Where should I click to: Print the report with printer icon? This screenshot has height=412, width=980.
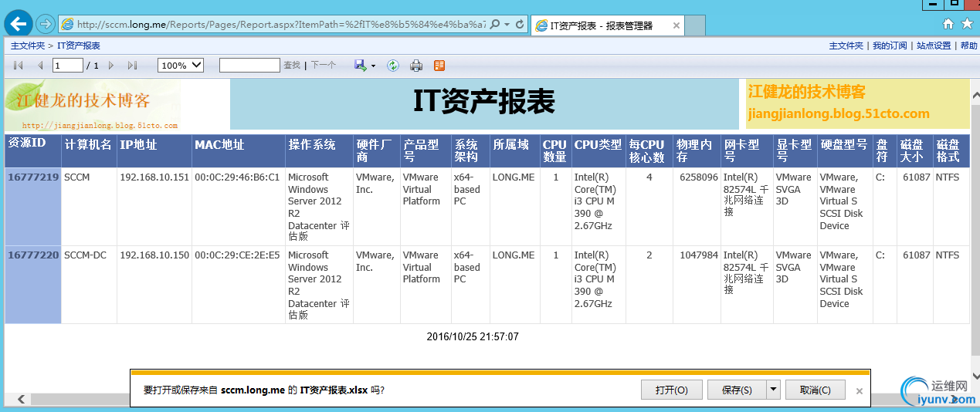click(x=416, y=66)
